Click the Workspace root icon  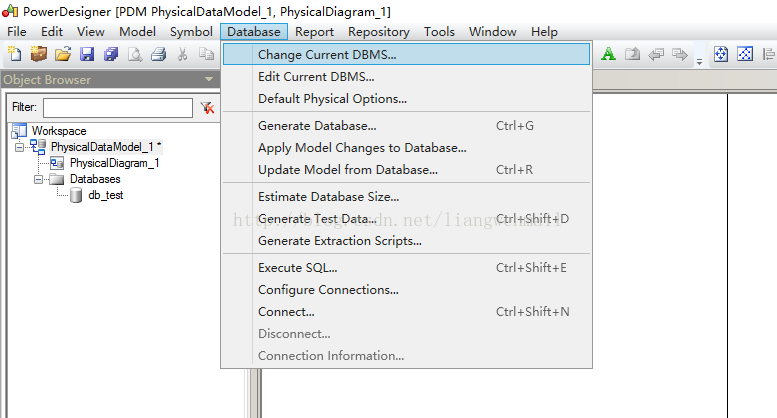(19, 131)
